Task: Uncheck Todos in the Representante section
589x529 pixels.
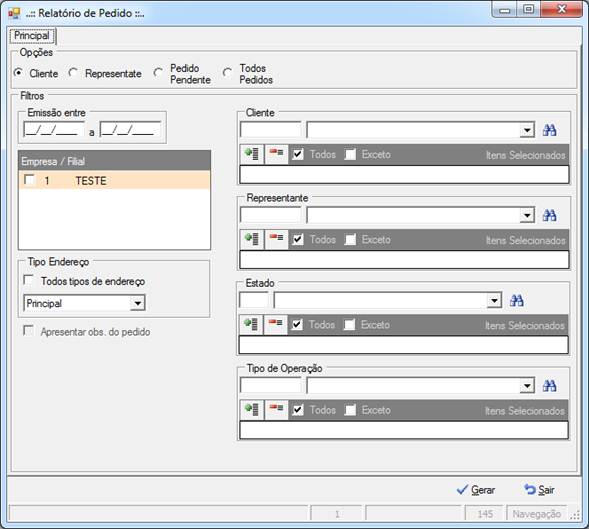Action: (x=298, y=239)
